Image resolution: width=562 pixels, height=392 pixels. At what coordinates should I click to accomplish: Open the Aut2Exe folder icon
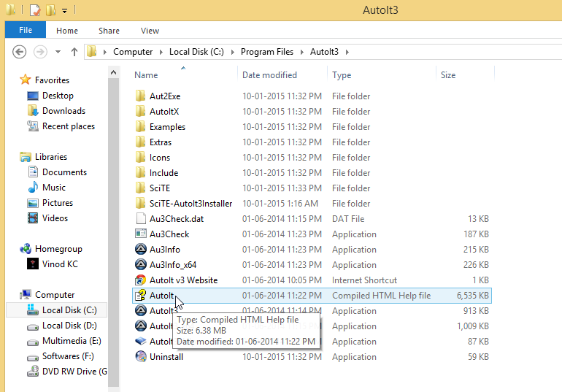(140, 96)
